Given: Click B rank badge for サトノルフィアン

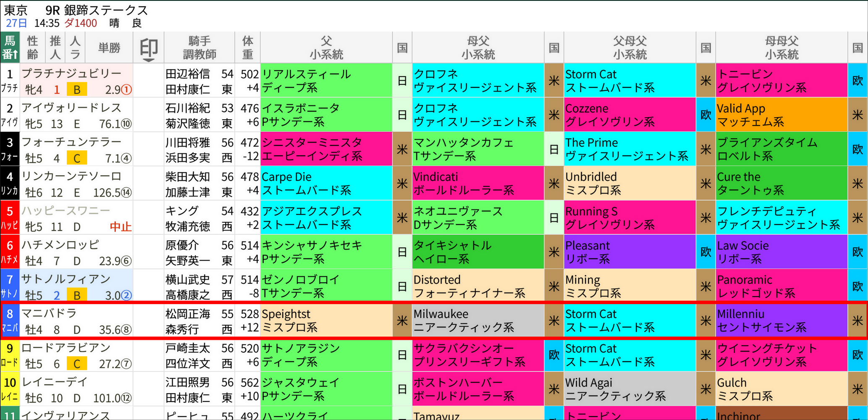Looking at the screenshot, I should 77,295.
